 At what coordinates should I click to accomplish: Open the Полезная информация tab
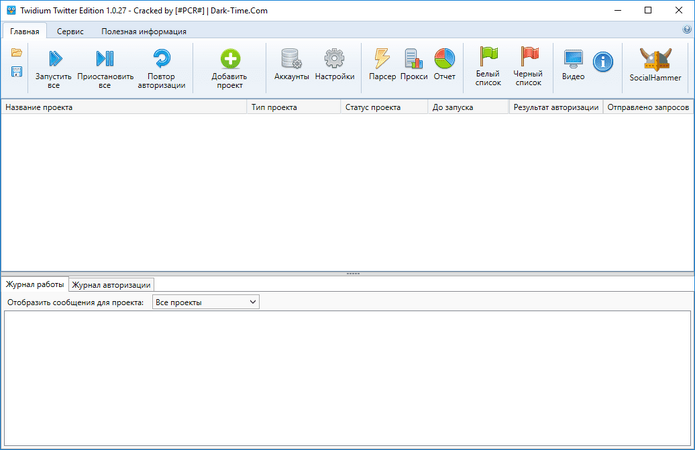[x=144, y=31]
